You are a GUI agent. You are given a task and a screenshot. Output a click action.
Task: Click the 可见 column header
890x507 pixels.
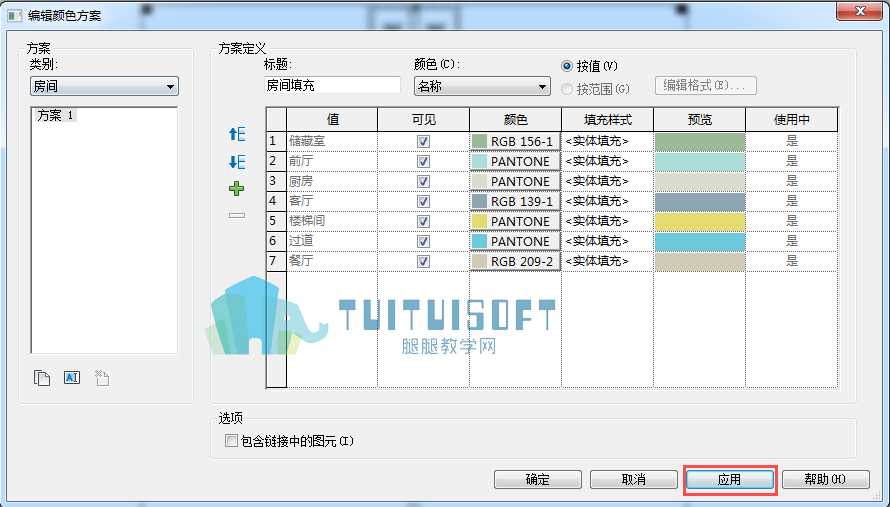click(x=423, y=120)
